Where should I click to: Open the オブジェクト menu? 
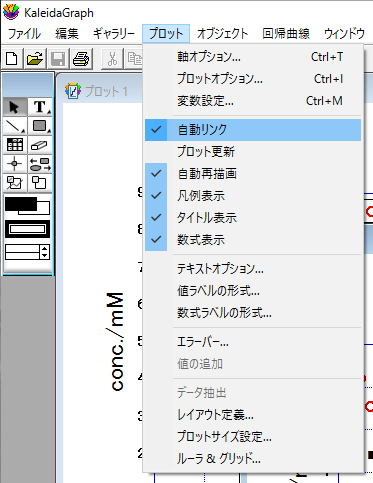222,34
